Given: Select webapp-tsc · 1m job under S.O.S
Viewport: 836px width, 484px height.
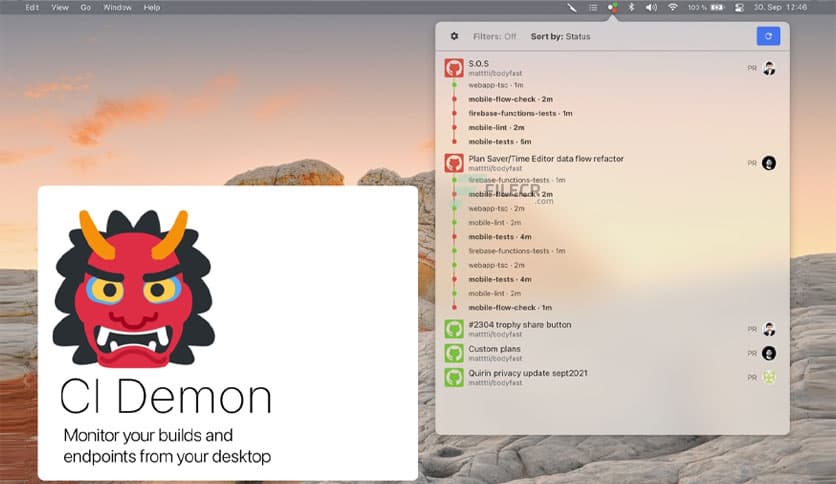Looking at the screenshot, I should pos(496,85).
